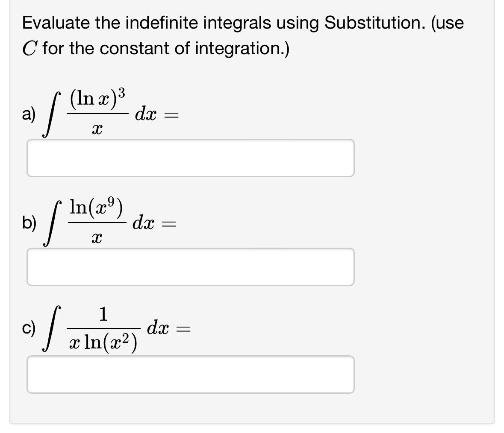The width and height of the screenshot is (504, 433).
Task: Click the (ln x)^3 numerator in part a
Action: [x=97, y=99]
